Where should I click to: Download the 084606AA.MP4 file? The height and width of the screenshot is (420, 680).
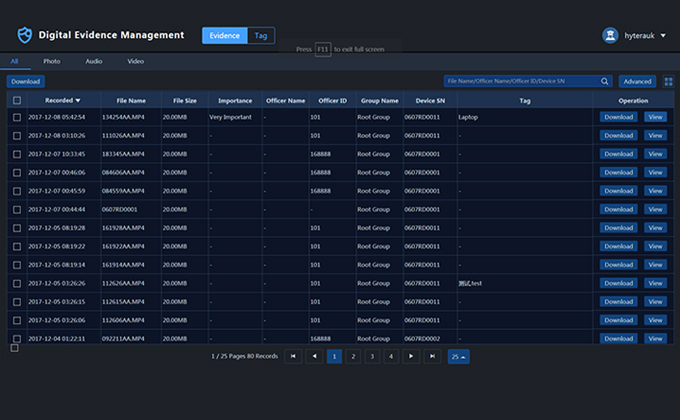click(618, 172)
